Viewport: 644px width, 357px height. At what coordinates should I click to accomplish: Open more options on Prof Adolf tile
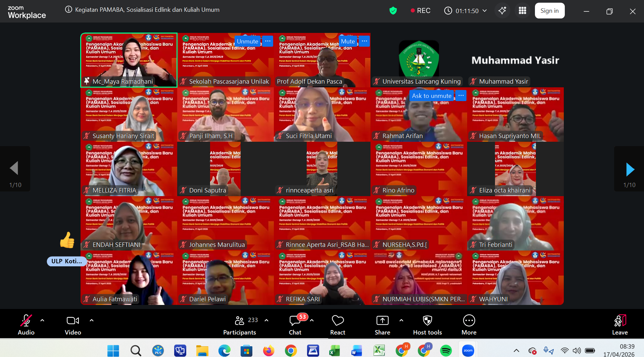tap(364, 41)
